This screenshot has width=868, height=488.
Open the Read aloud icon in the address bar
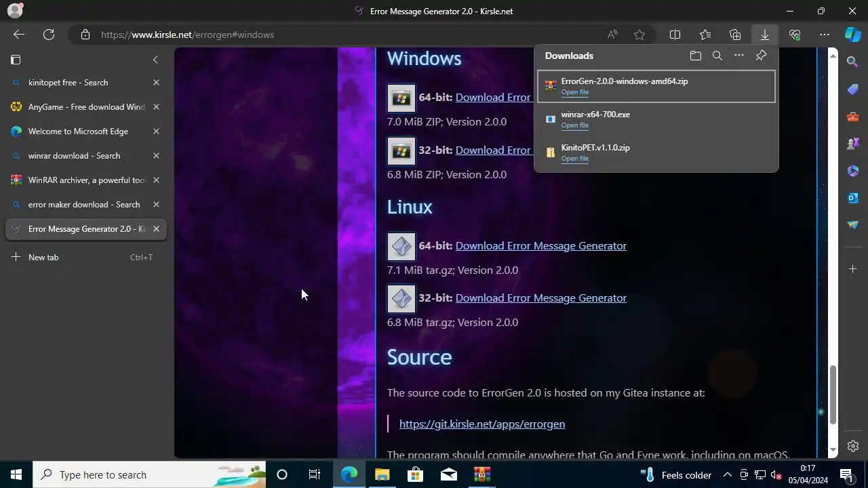612,35
